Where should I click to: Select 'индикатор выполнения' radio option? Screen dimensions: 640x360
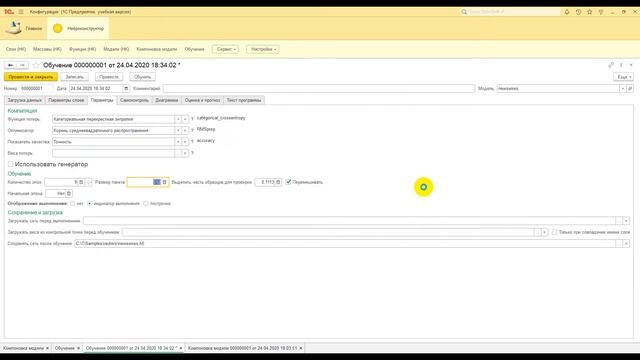point(90,203)
